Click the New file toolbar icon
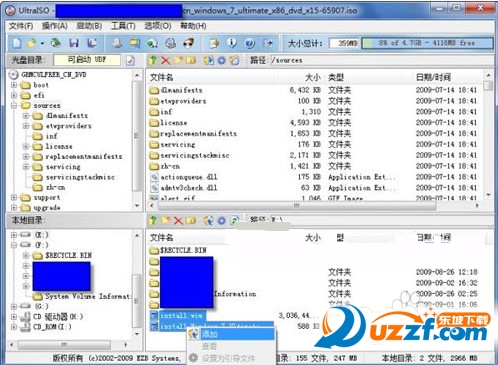This screenshot has width=498, height=365. click(x=17, y=43)
